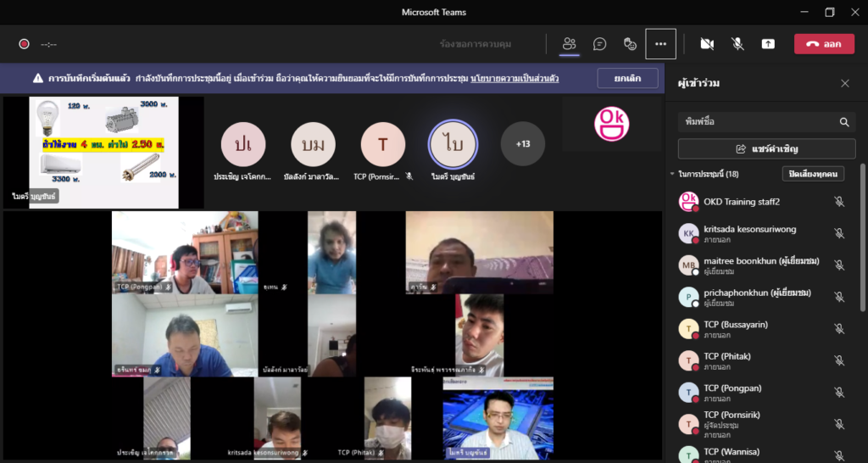Show the +13 overflow participants
868x463 pixels.
[x=522, y=144]
